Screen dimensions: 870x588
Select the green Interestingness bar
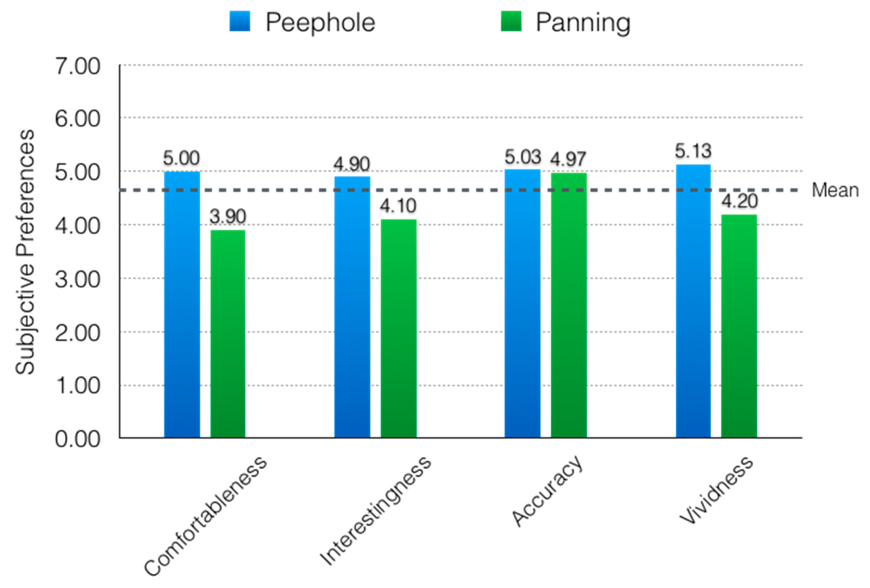coord(398,328)
